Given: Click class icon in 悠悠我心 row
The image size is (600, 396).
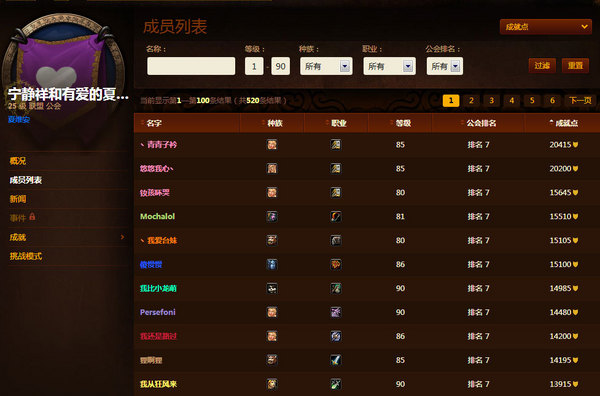Looking at the screenshot, I should tap(336, 168).
